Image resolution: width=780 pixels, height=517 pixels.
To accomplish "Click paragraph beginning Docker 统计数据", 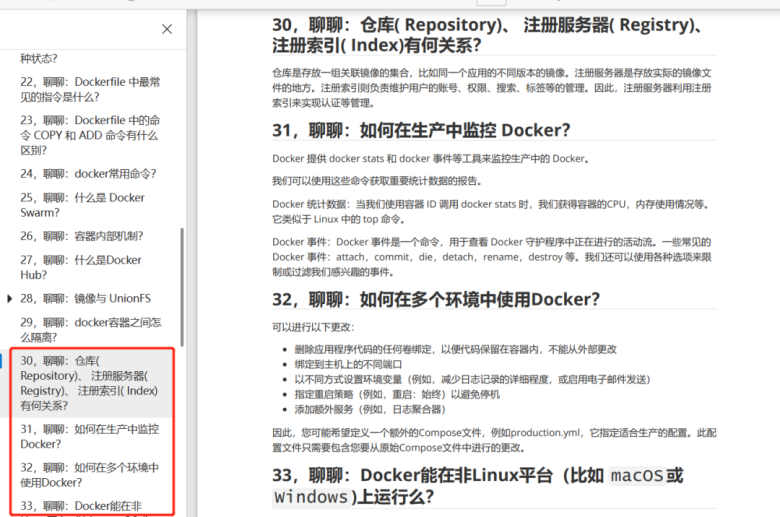I will tap(490, 211).
